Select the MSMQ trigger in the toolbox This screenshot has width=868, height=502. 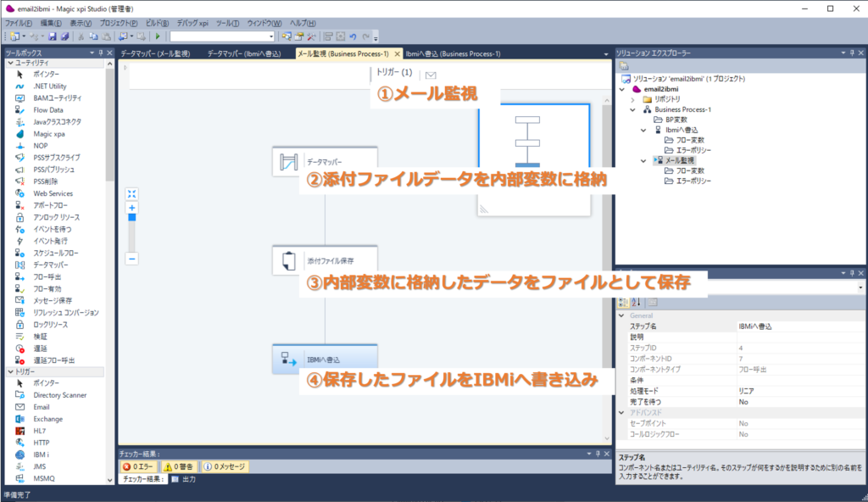[x=43, y=478]
